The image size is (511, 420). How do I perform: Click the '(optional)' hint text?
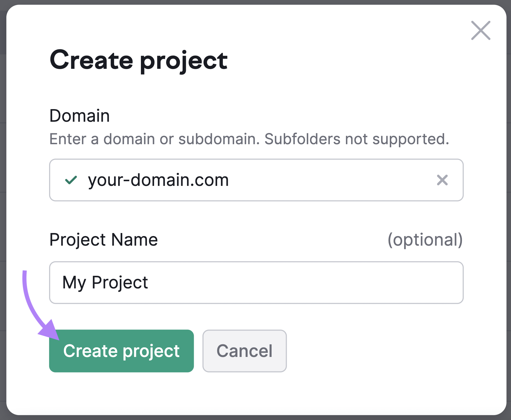pyautogui.click(x=425, y=240)
